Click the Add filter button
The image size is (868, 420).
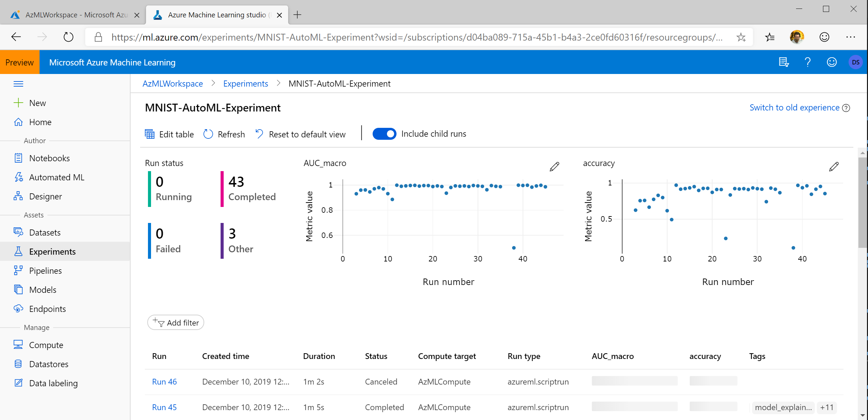coord(176,322)
